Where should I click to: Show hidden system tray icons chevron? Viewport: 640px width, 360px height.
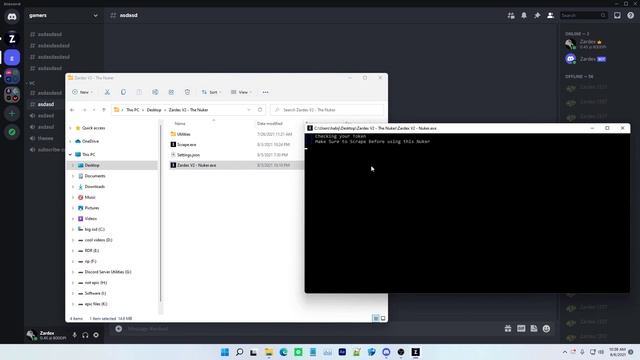(565, 352)
